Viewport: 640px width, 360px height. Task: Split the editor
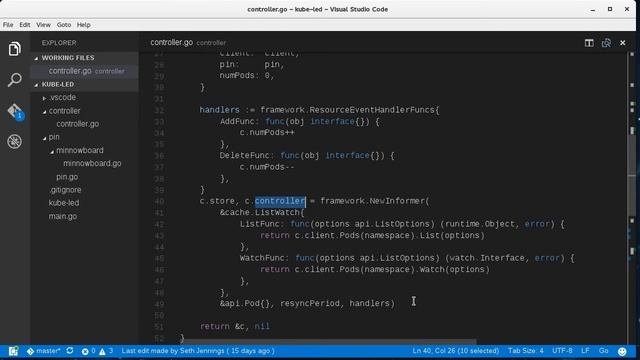pyautogui.click(x=589, y=43)
